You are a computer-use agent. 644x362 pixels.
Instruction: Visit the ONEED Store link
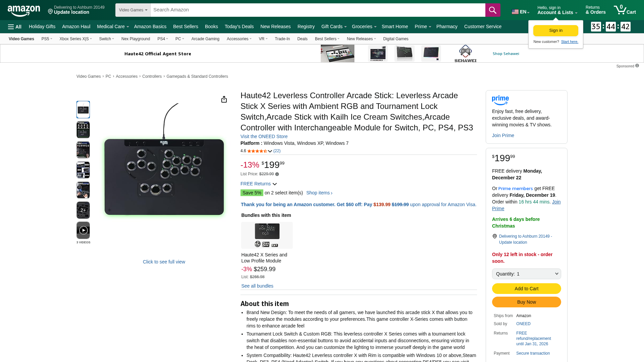(264, 136)
